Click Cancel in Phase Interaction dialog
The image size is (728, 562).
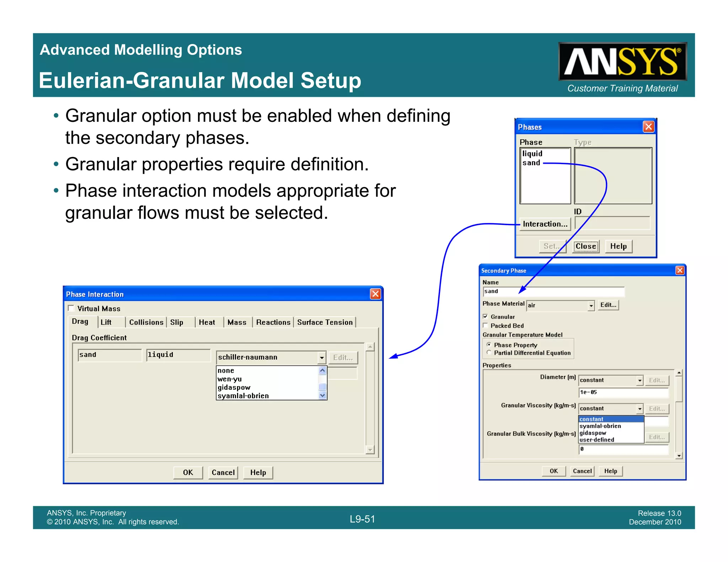223,472
